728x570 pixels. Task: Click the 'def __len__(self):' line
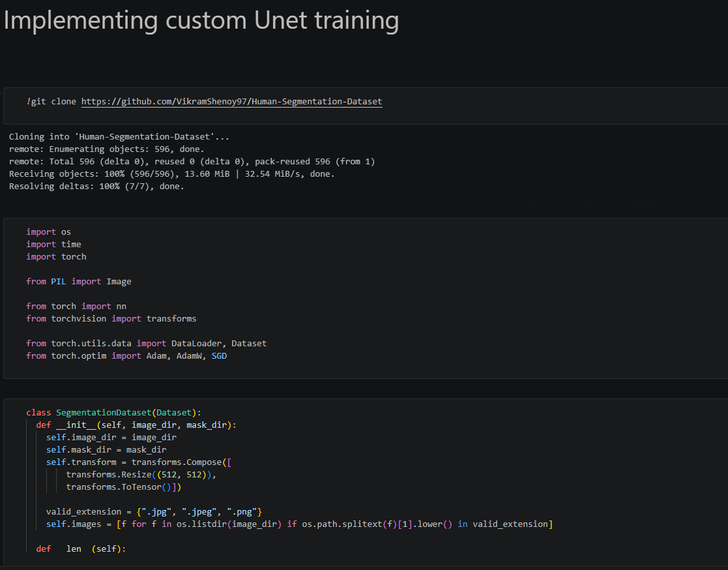(81, 548)
